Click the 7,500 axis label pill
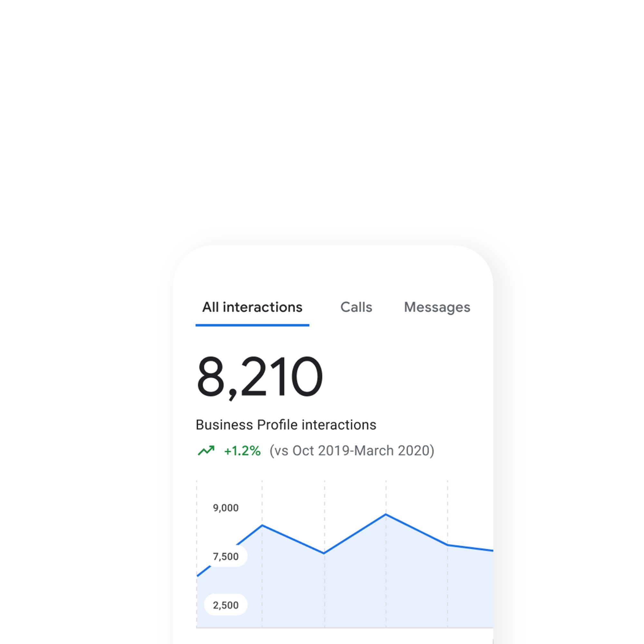This screenshot has height=644, width=644. tap(226, 556)
